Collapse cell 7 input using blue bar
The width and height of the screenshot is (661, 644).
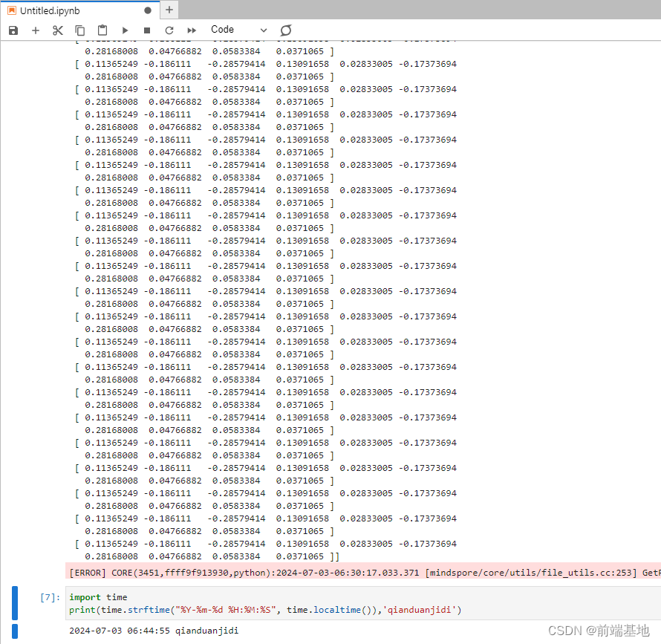coord(15,603)
